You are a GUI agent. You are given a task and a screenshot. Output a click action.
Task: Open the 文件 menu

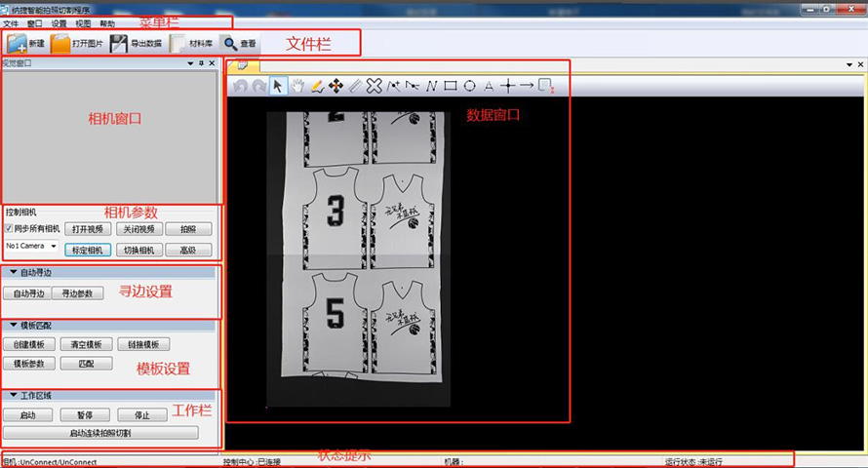[x=11, y=22]
